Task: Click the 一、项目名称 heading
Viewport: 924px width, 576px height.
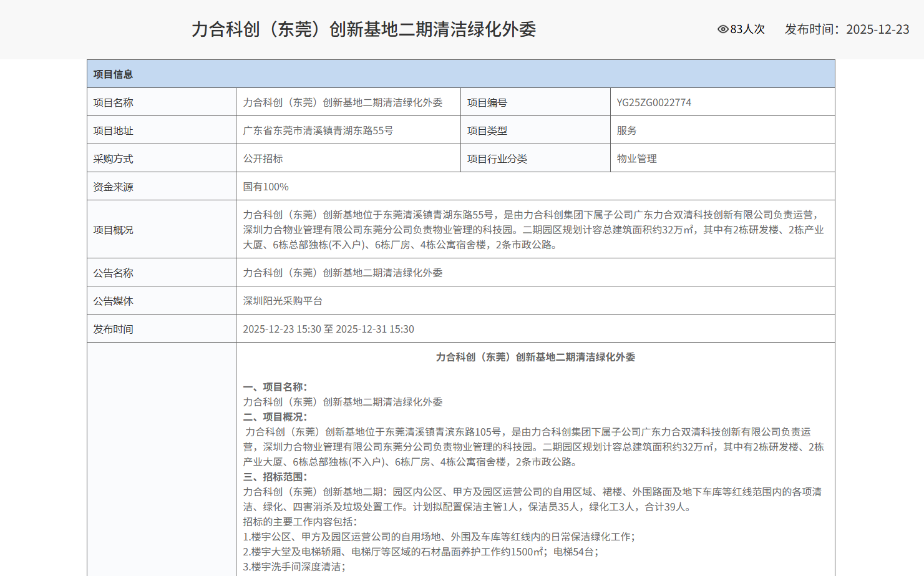Action: click(275, 387)
